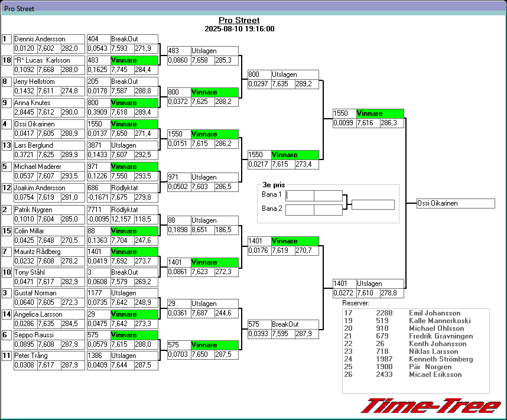This screenshot has height=420, width=507.
Task: Click the green Vinnare cell beside 483
Action: click(x=134, y=60)
